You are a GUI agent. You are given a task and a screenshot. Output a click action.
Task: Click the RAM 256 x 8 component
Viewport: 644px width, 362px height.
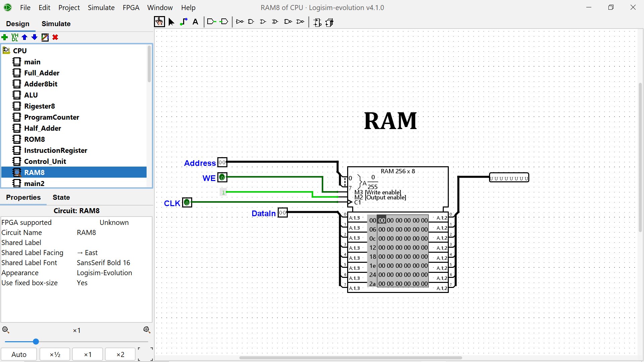[x=398, y=230]
